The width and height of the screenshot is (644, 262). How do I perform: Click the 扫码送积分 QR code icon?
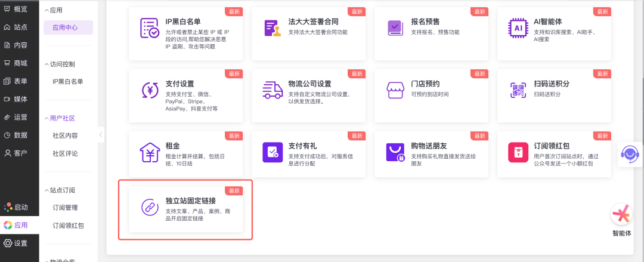coord(518,90)
